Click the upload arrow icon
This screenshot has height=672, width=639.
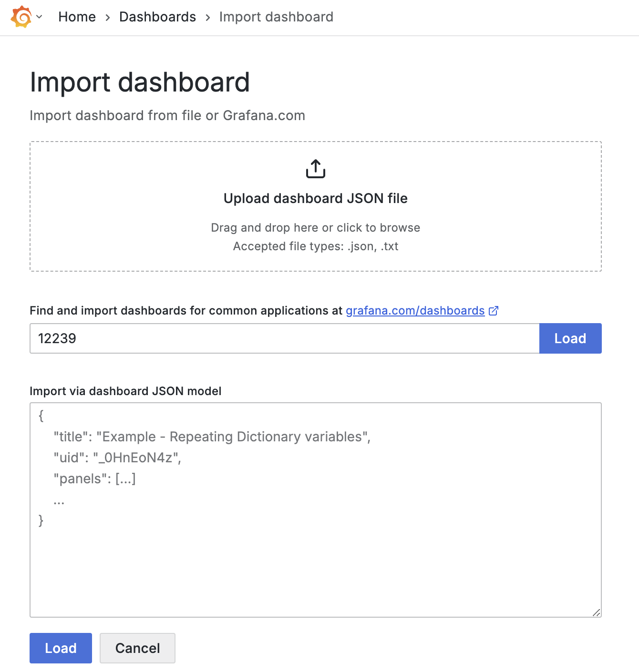(316, 169)
